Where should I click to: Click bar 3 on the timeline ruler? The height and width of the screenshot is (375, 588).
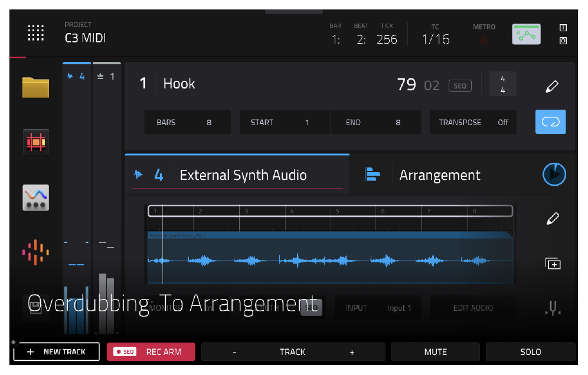tap(246, 211)
